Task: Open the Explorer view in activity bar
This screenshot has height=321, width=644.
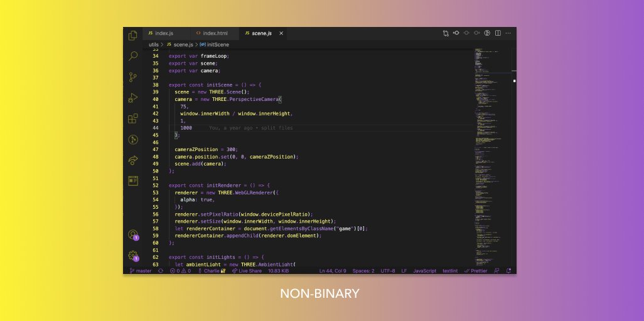Action: pyautogui.click(x=132, y=36)
